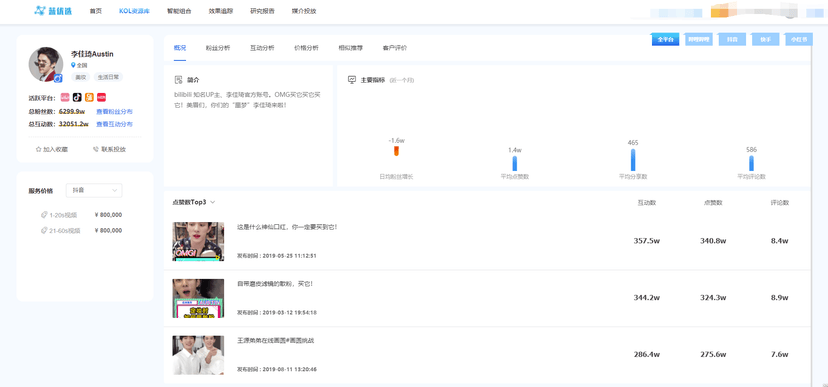Screen dimensions: 828x387
Task: Click the tag icon beside 21-60s视频
Action: point(44,231)
